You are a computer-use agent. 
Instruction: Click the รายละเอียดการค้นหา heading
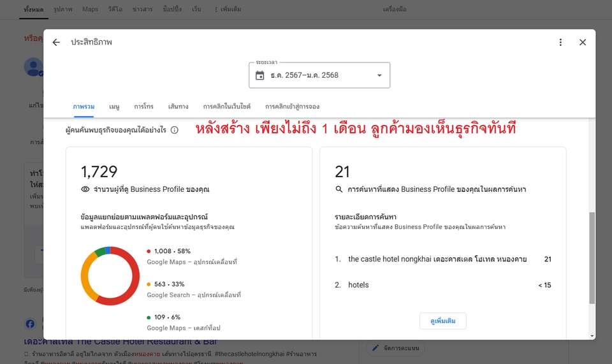pos(365,217)
